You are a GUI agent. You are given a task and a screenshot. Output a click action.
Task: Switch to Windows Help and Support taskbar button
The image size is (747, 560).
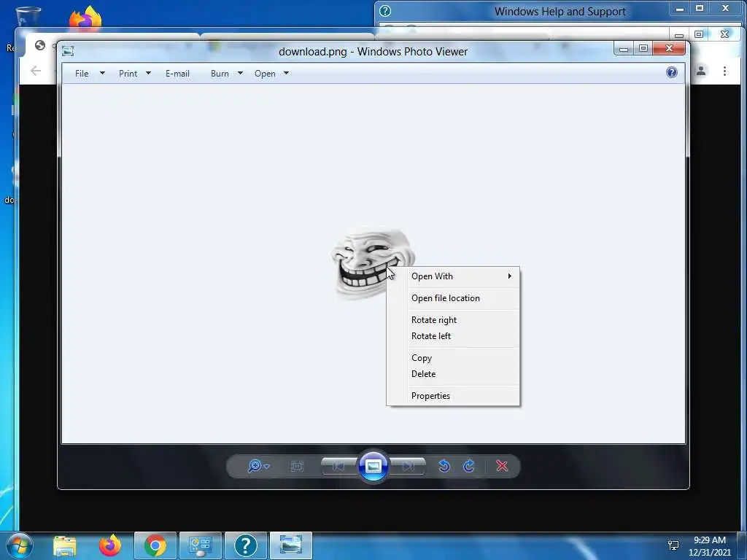tap(245, 545)
